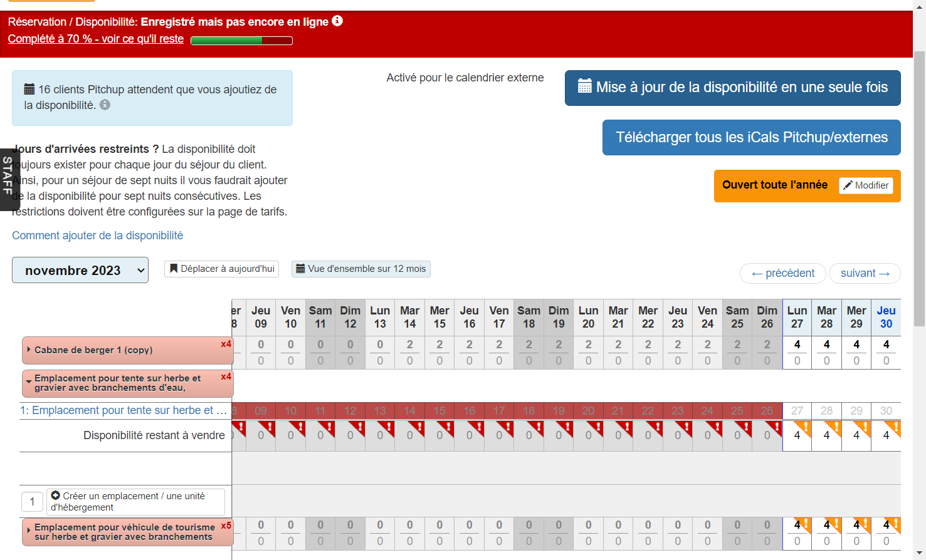Click x4 badge on Cabane de berger row

point(226,344)
